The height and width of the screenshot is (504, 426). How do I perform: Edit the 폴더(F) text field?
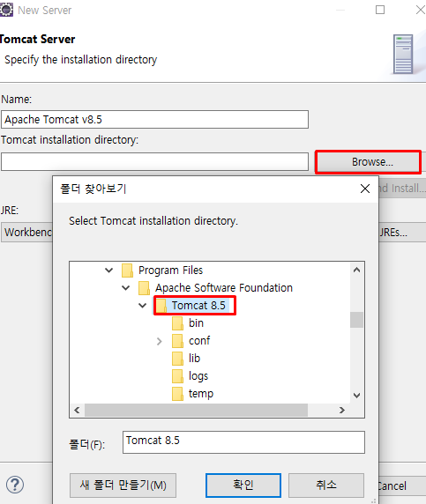(243, 442)
